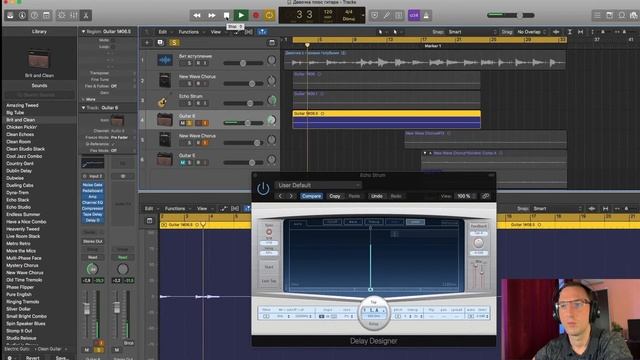Select the highlighted yellow Guitar region on track four
Screen dimensions: 640x360
coord(387,119)
